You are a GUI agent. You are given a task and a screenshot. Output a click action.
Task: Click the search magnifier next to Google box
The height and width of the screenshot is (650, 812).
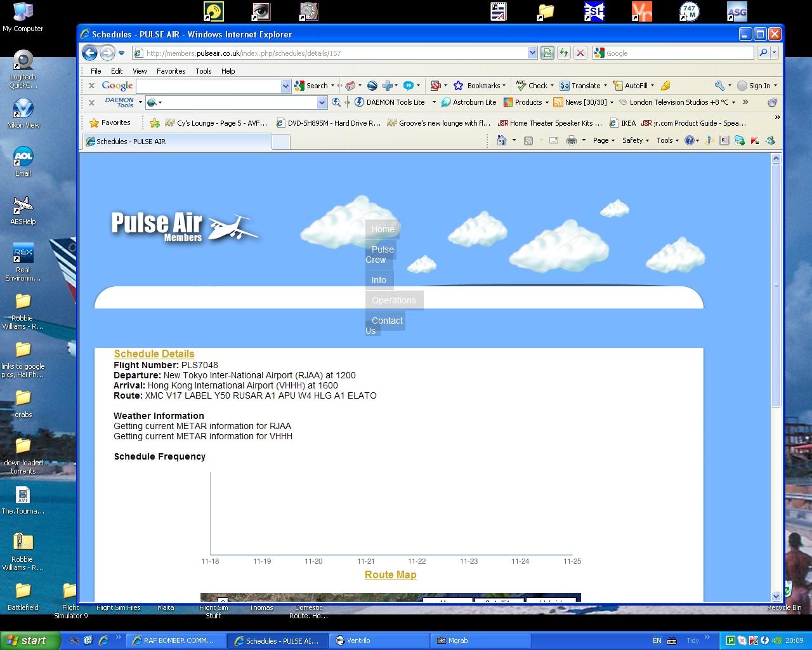pyautogui.click(x=763, y=53)
